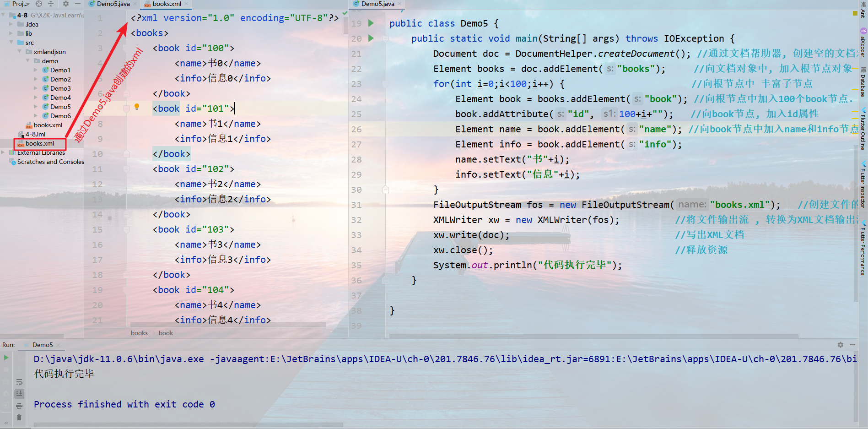This screenshot has height=429, width=868.
Task: Fold the main method at line 20
Action: (x=386, y=38)
